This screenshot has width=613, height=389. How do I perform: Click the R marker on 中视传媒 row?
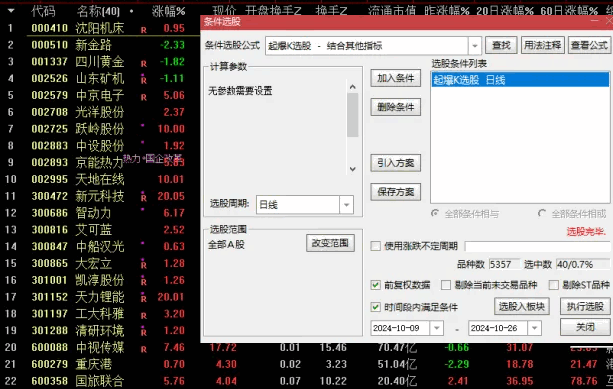143,349
